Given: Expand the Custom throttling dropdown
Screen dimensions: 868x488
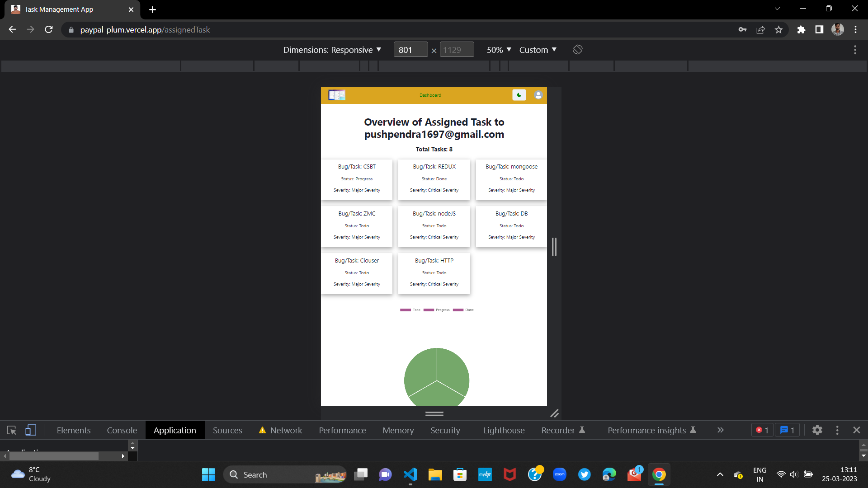Looking at the screenshot, I should (x=538, y=50).
